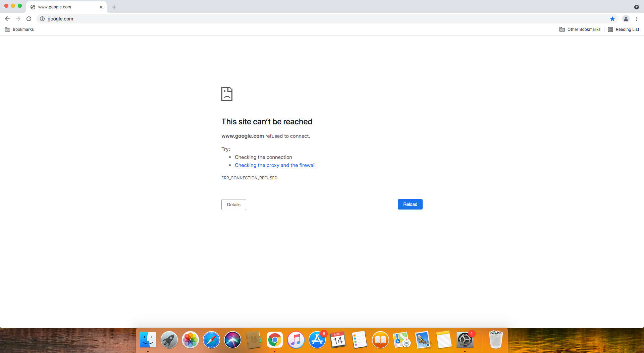Click "Checking the connection" text

pos(263,157)
